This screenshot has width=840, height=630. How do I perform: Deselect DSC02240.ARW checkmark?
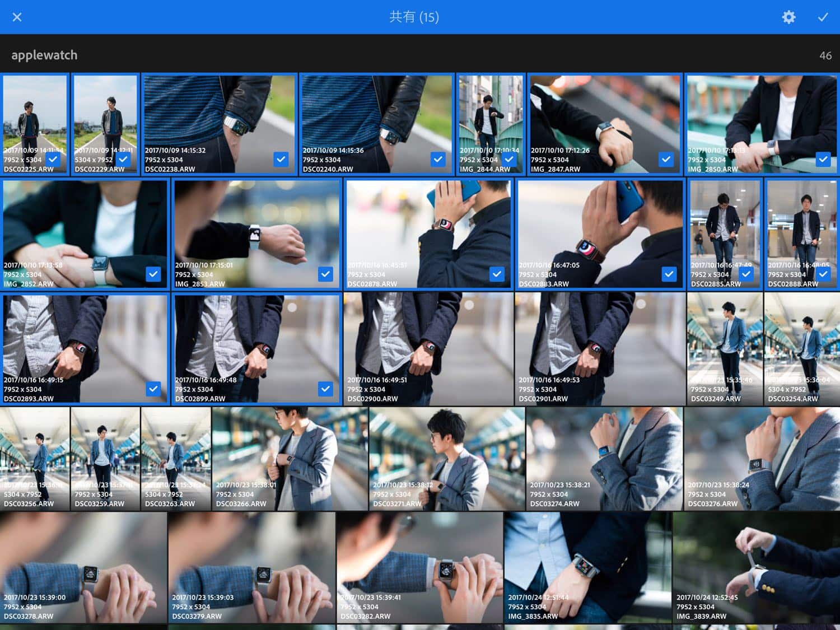tap(438, 159)
